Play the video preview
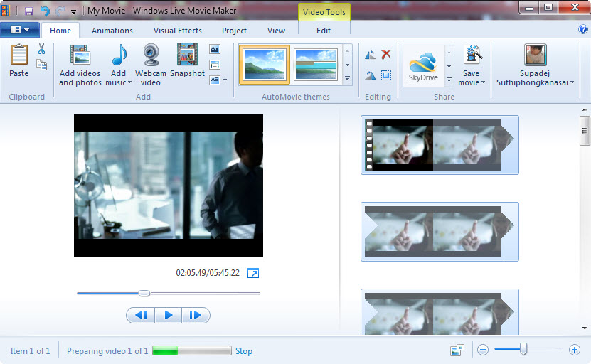Viewport: 591px width, 364px height. [169, 315]
